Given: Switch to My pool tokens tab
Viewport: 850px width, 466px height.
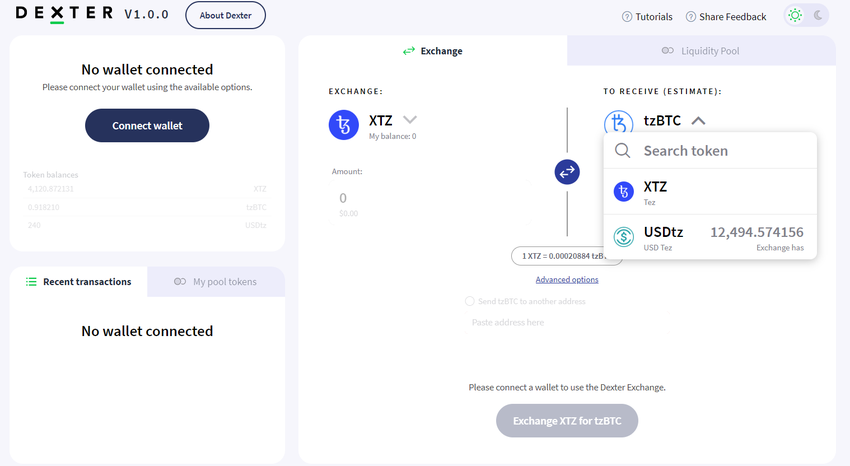Looking at the screenshot, I should tap(215, 282).
